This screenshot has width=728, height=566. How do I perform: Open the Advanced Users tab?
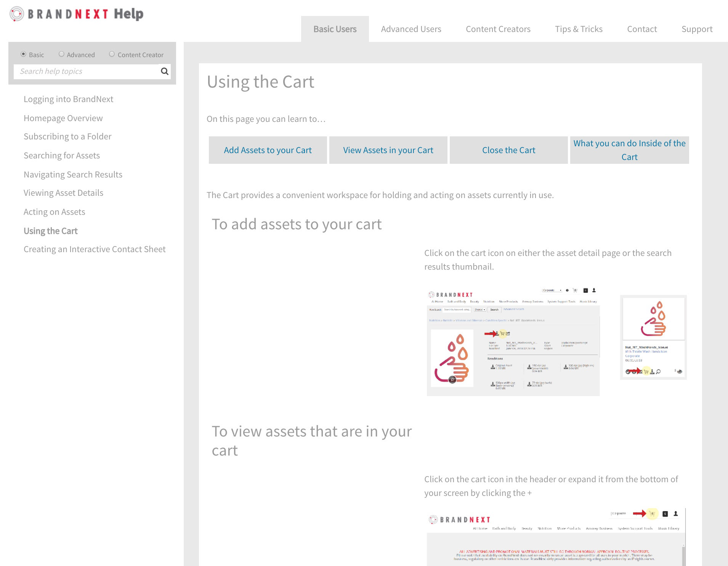coord(411,29)
